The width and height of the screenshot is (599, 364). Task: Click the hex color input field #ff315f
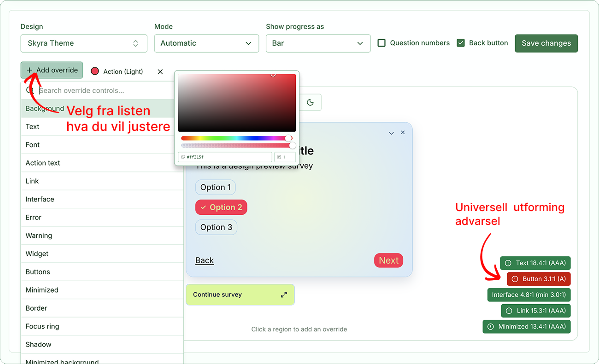pyautogui.click(x=225, y=157)
